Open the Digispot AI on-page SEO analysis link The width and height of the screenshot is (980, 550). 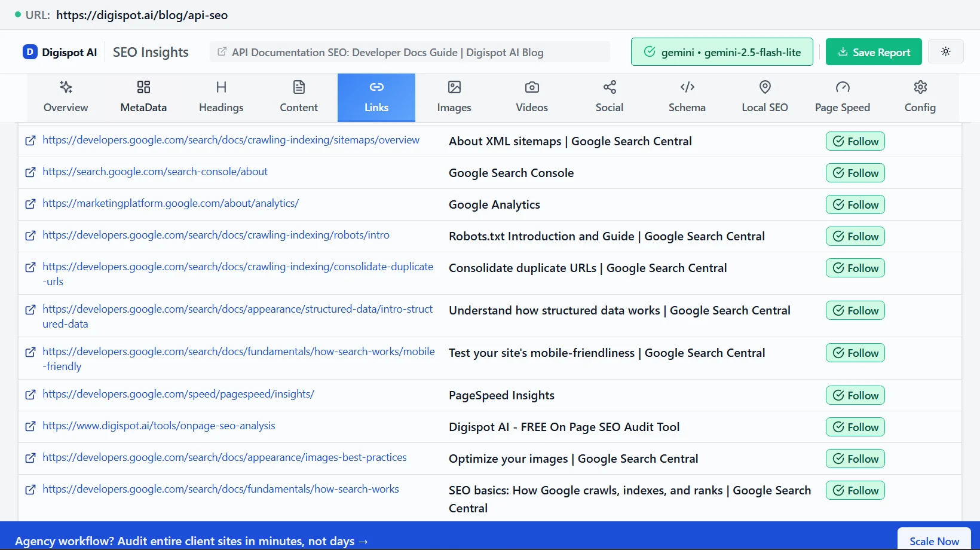point(158,426)
